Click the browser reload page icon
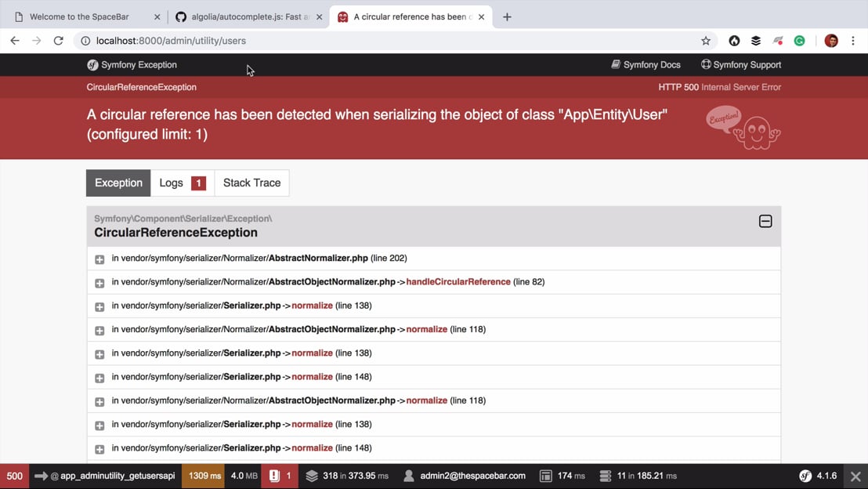The height and width of the screenshot is (489, 868). [x=58, y=41]
